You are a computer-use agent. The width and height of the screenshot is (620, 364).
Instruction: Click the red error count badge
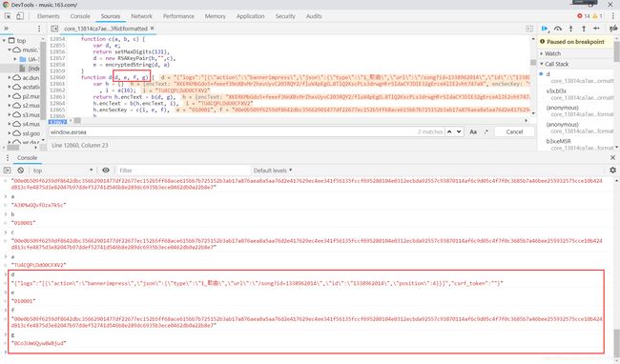coord(583,16)
